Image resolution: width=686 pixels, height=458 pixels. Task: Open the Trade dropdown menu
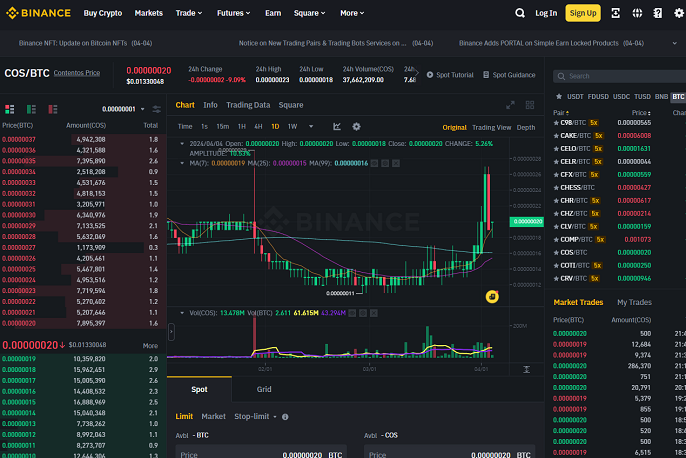click(x=189, y=13)
